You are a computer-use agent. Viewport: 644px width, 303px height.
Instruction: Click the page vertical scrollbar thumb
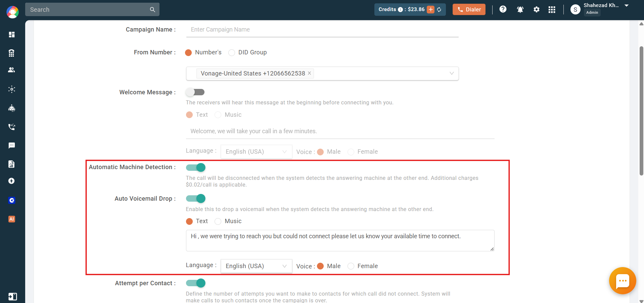coord(641,111)
